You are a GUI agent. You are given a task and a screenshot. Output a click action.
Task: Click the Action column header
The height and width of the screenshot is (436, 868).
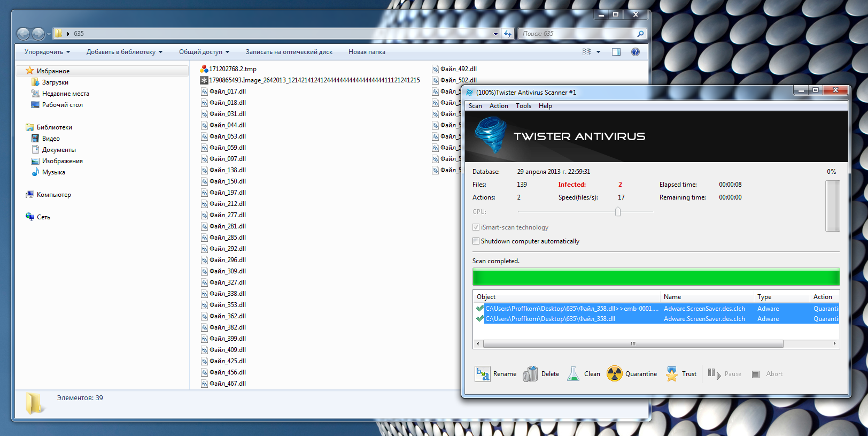825,297
